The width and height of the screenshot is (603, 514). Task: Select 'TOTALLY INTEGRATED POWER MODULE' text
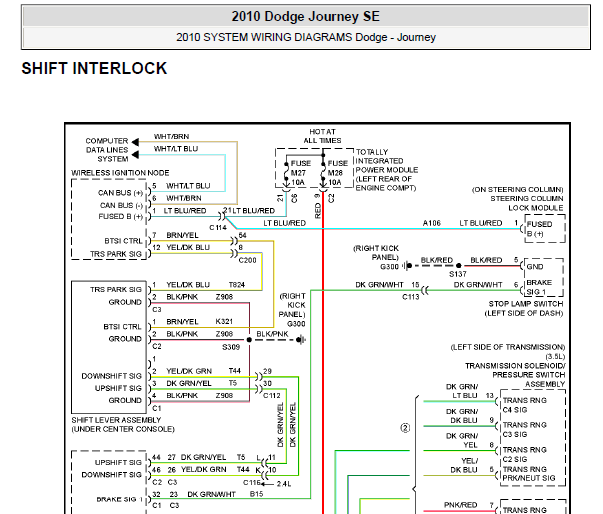click(386, 161)
